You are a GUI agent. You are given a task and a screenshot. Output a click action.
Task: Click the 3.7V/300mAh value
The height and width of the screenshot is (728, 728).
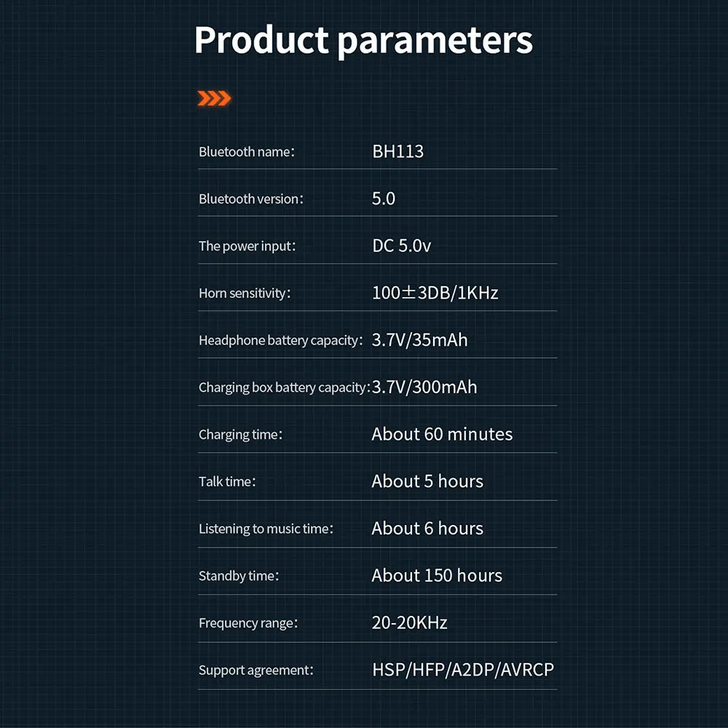click(424, 387)
